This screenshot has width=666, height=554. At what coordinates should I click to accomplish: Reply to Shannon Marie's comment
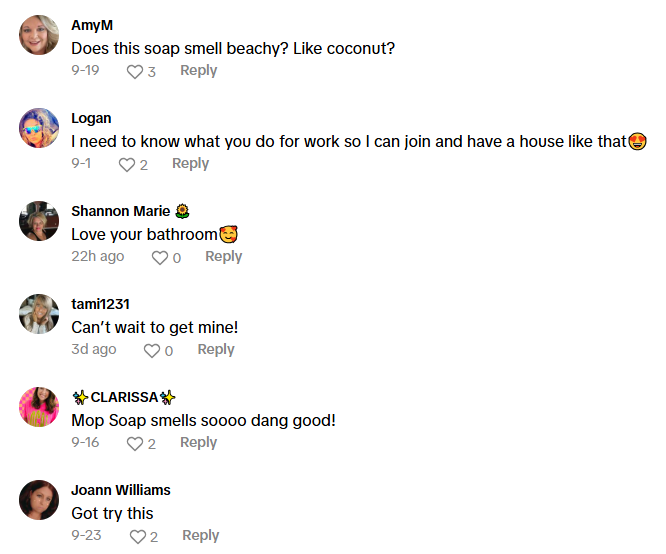click(x=223, y=257)
